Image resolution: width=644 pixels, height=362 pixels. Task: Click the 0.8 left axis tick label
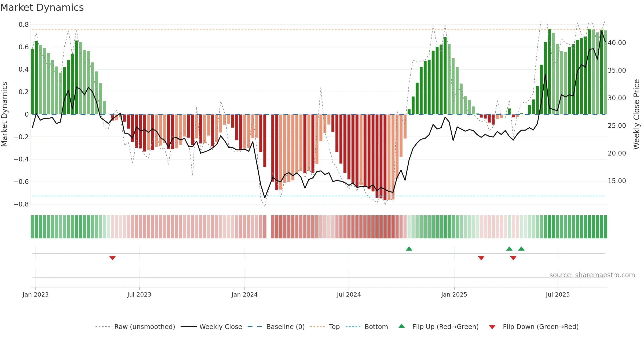pyautogui.click(x=24, y=25)
